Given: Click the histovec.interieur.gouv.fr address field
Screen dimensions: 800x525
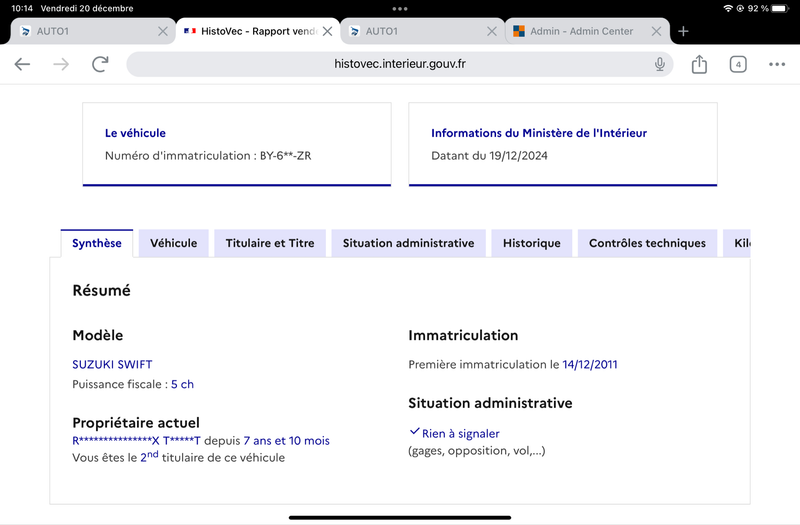Looking at the screenshot, I should pyautogui.click(x=399, y=64).
